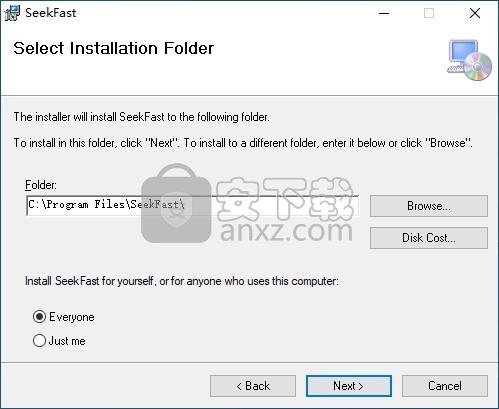
Task: Focus the installation Folder path field
Action: pos(193,205)
